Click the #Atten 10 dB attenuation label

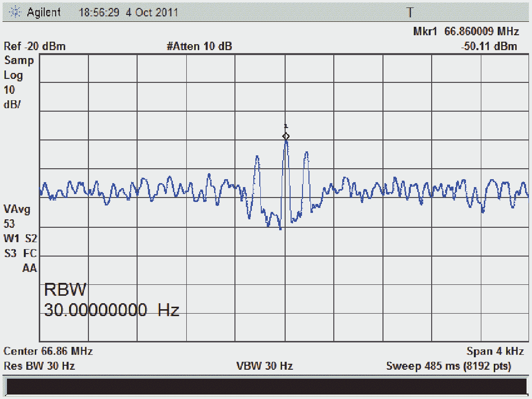tap(199, 47)
